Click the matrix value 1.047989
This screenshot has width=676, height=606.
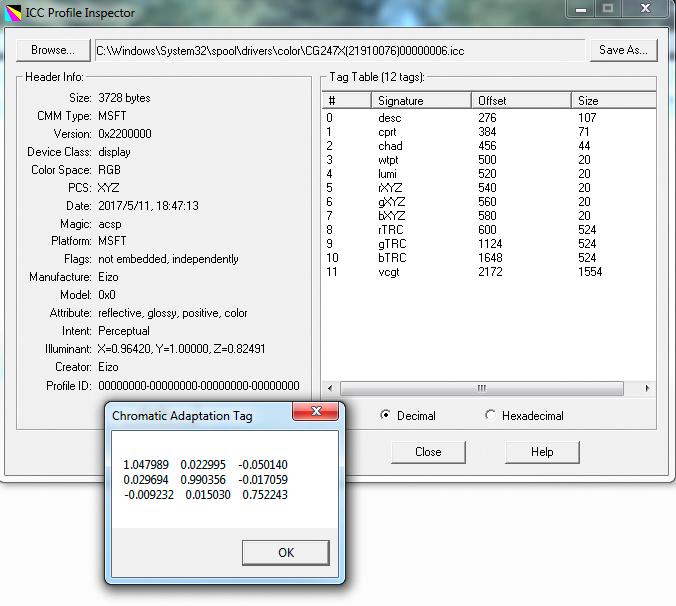146,465
